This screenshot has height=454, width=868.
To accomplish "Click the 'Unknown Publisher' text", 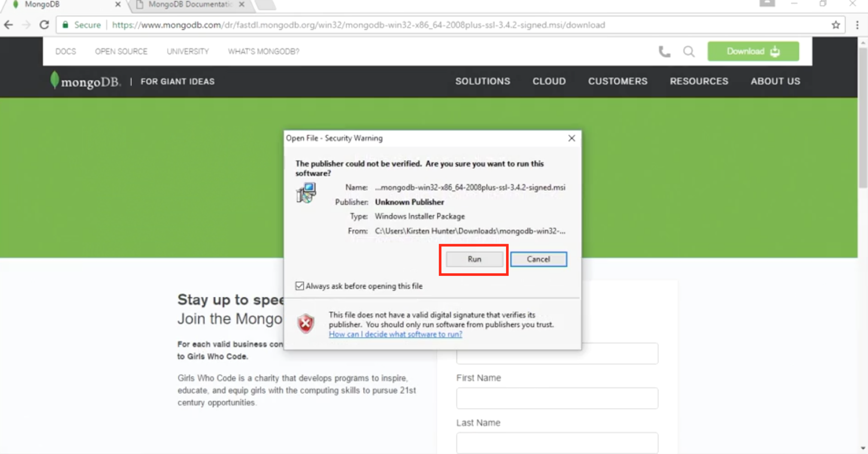I will coord(410,202).
